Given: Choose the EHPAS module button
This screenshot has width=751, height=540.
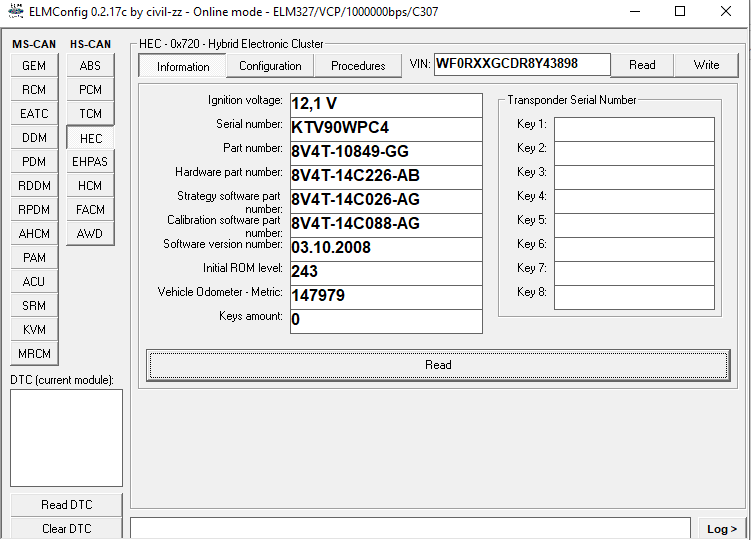Looking at the screenshot, I should tap(90, 162).
